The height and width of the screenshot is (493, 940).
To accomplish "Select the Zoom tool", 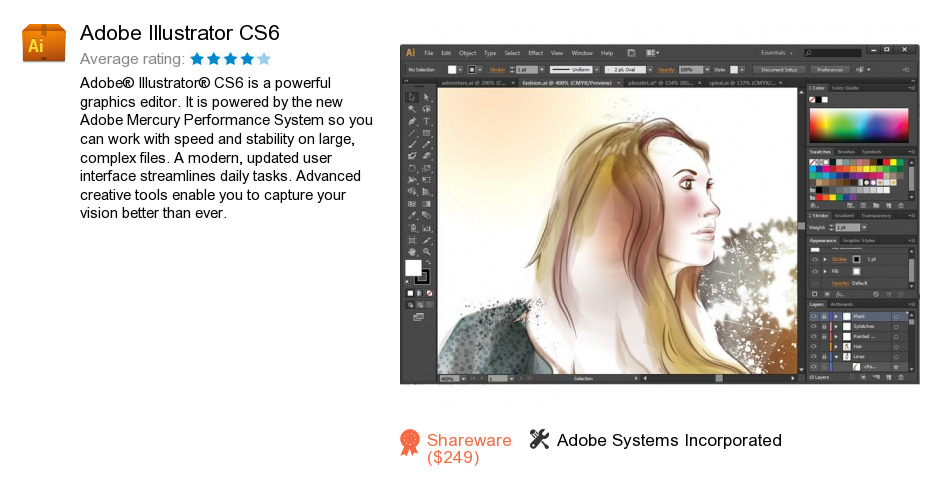I will (427, 251).
